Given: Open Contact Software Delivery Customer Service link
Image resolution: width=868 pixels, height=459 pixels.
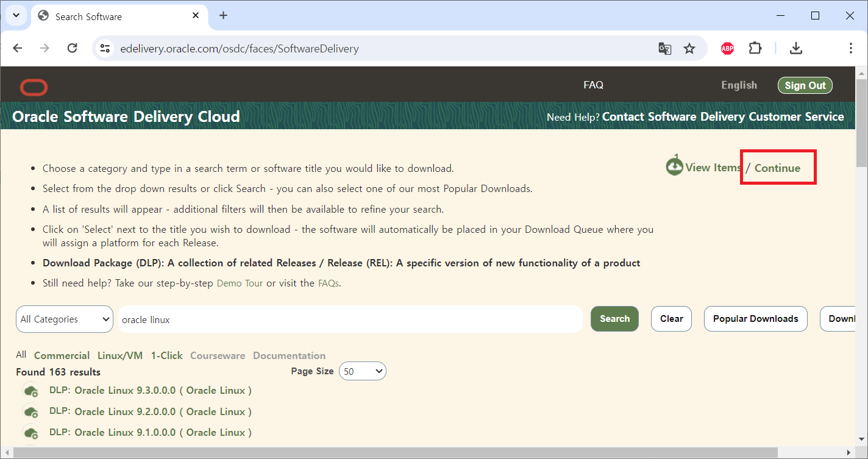Looking at the screenshot, I should pyautogui.click(x=723, y=116).
